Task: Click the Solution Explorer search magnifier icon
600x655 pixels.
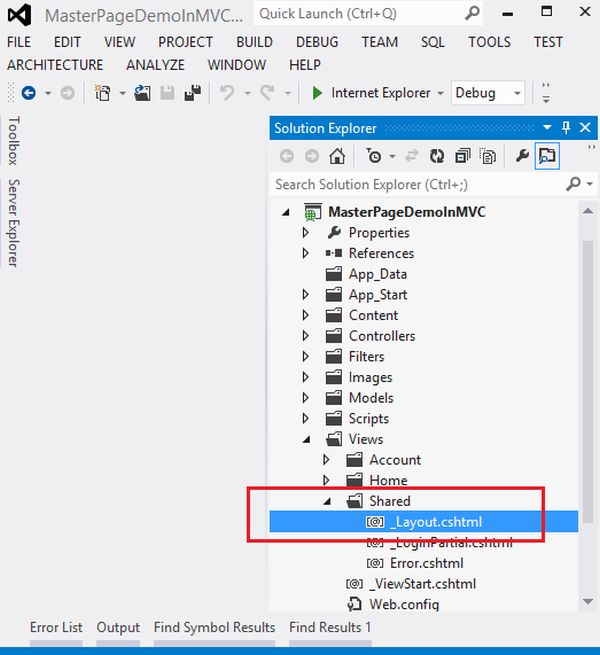Action: tap(573, 184)
